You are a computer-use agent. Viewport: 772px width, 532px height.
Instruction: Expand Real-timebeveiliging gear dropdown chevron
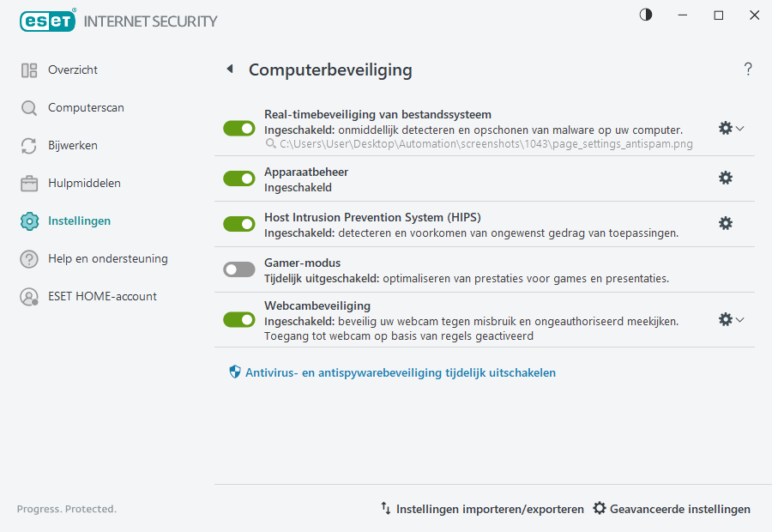click(739, 128)
